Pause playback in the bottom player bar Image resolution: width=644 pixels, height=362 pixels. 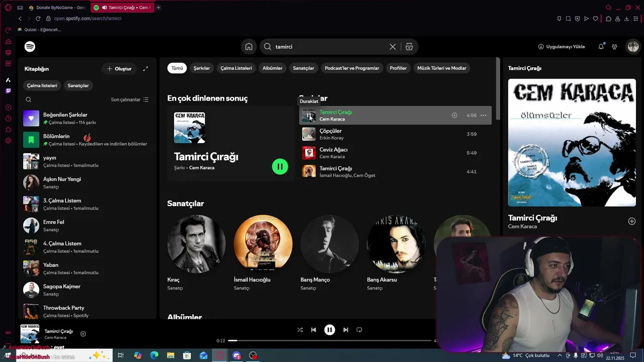click(330, 330)
